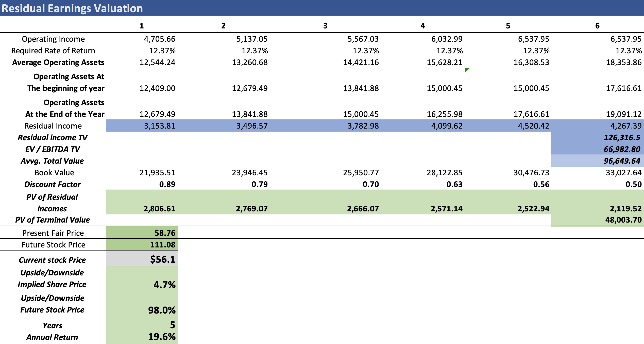This screenshot has height=344, width=644.
Task: Click the Current stock Price $56.1 cell
Action: pyautogui.click(x=162, y=259)
